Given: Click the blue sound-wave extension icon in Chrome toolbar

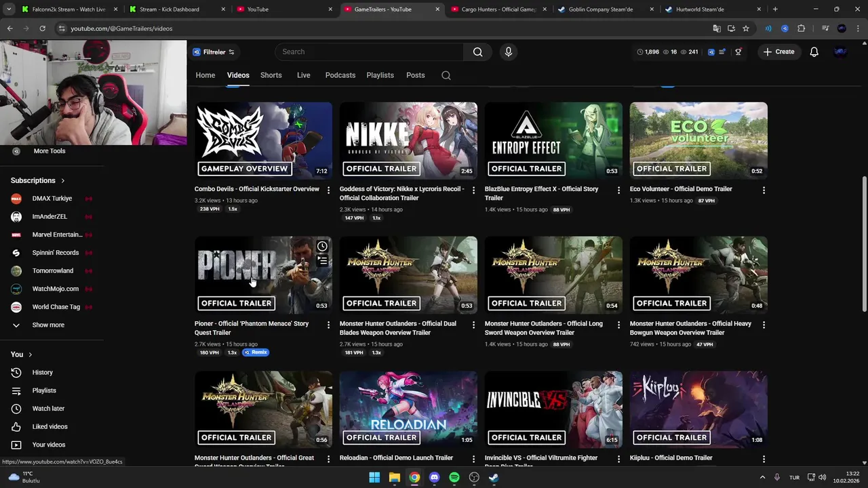Looking at the screenshot, I should tap(768, 28).
